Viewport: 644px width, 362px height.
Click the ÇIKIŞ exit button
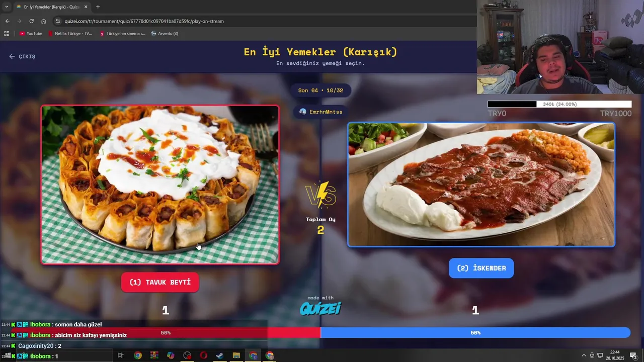point(22,56)
